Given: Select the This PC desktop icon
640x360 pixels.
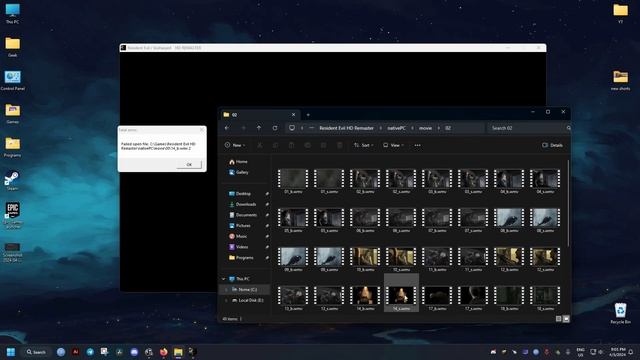Looking at the screenshot, I should click(x=12, y=14).
